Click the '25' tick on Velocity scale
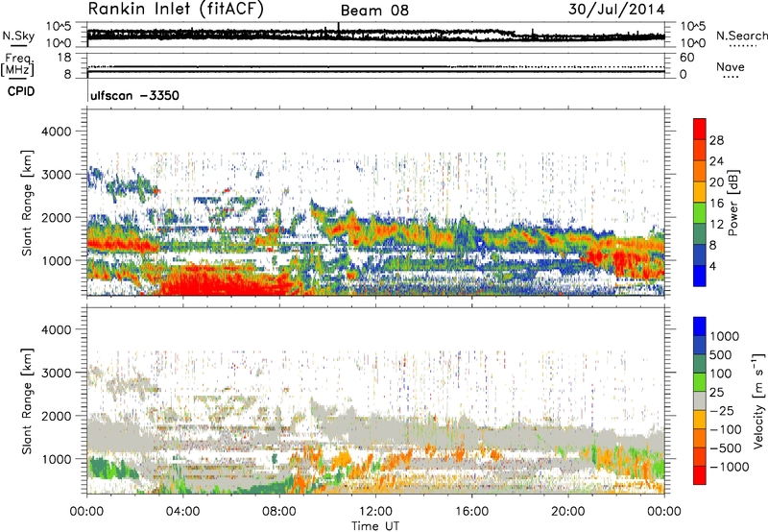 [x=716, y=393]
